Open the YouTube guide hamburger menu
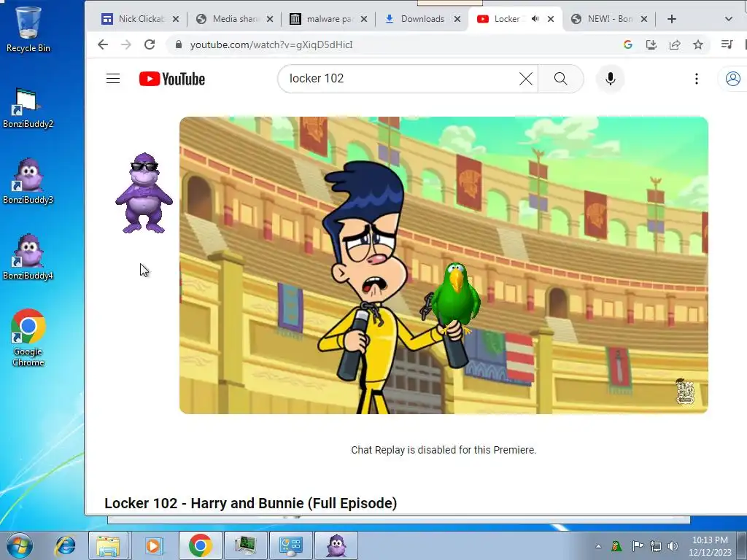The height and width of the screenshot is (560, 747). coord(113,79)
